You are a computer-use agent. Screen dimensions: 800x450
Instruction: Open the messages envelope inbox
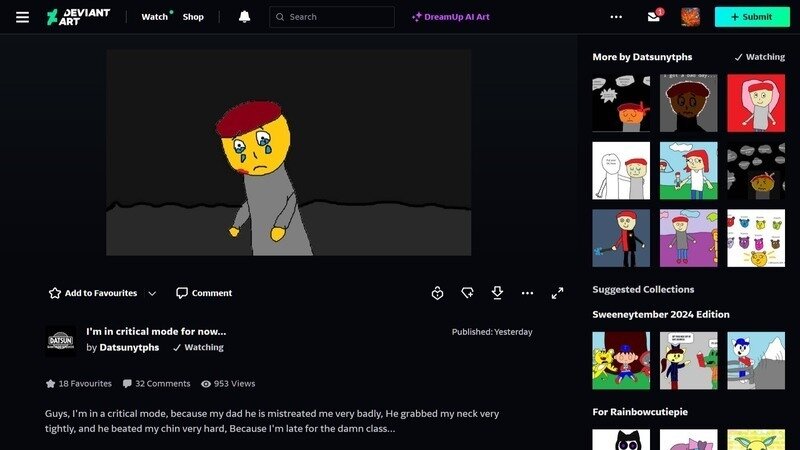coord(654,17)
